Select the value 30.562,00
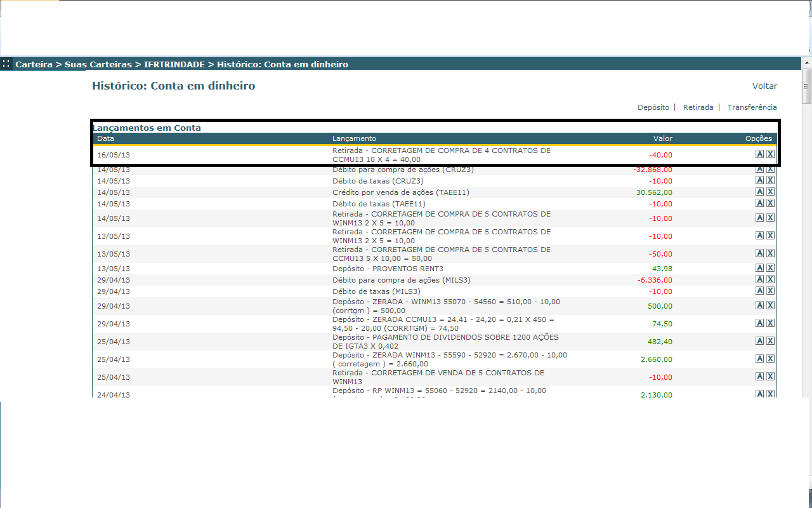 654,192
